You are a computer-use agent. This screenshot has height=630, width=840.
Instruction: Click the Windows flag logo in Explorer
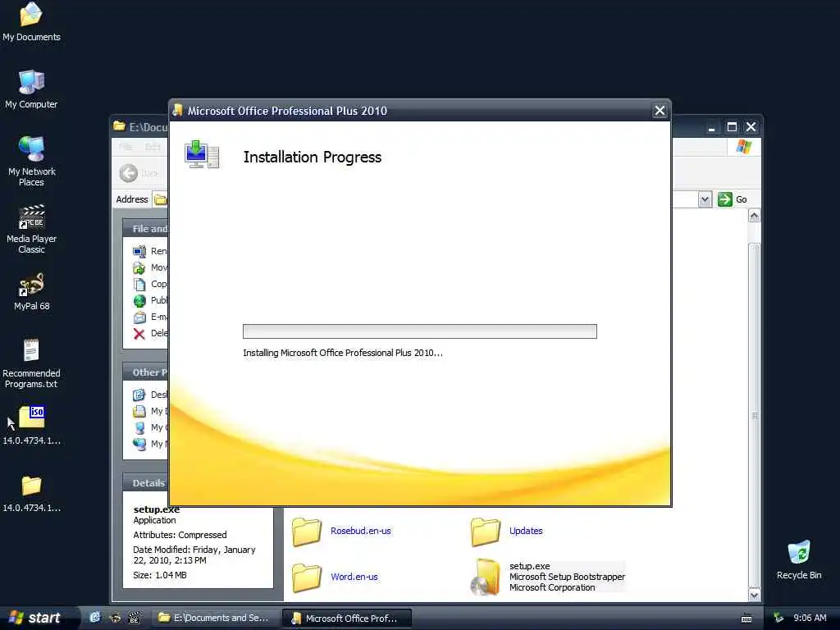tap(743, 146)
